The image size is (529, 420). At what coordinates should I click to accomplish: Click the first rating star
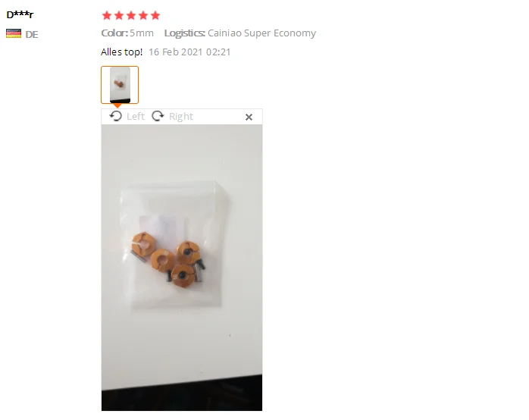click(x=107, y=15)
